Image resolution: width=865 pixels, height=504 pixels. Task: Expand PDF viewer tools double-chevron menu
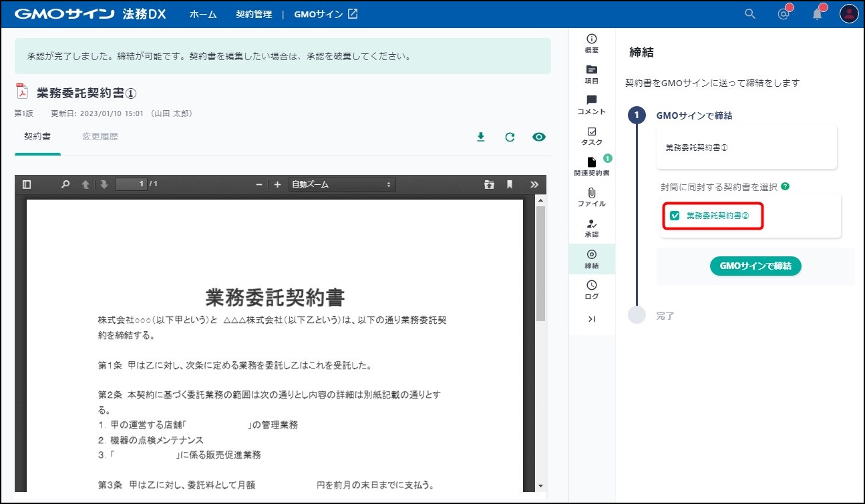(534, 184)
